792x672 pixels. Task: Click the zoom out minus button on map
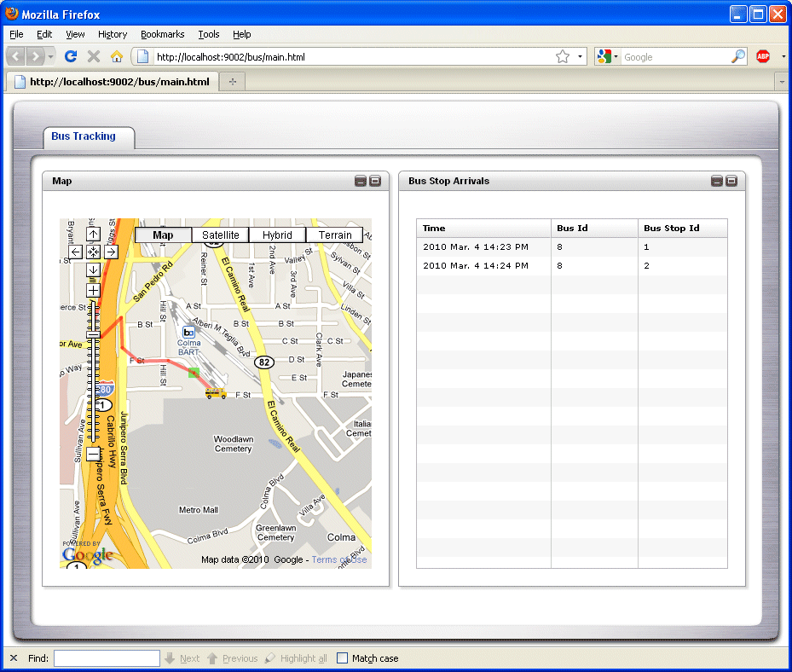pyautogui.click(x=93, y=454)
